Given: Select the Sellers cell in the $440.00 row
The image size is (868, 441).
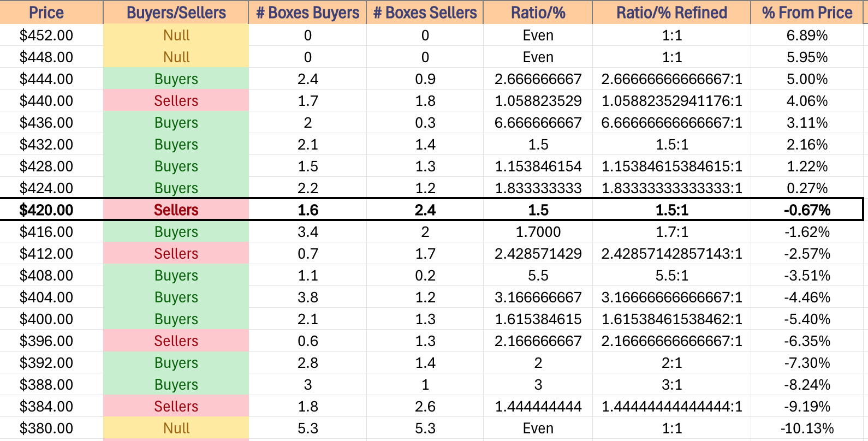Looking at the screenshot, I should (x=176, y=101).
